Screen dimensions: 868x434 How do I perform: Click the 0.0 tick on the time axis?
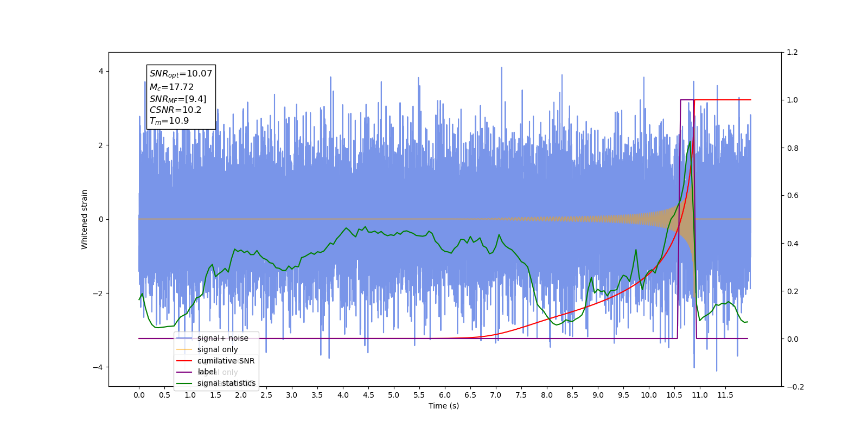(139, 395)
